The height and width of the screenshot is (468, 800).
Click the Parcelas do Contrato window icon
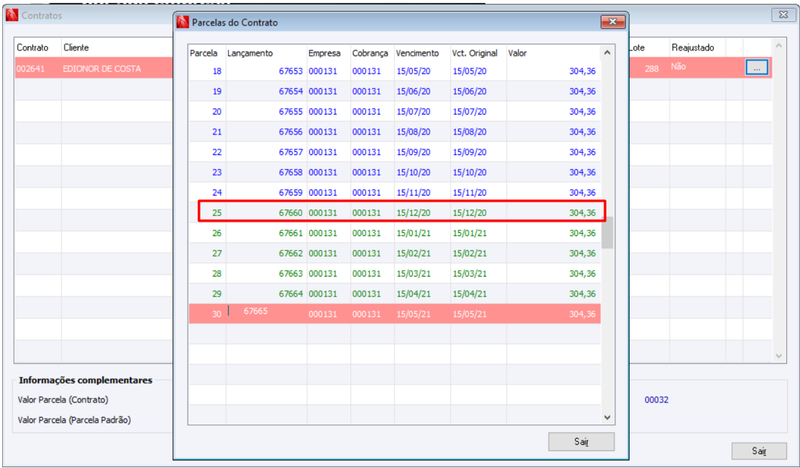tap(183, 22)
